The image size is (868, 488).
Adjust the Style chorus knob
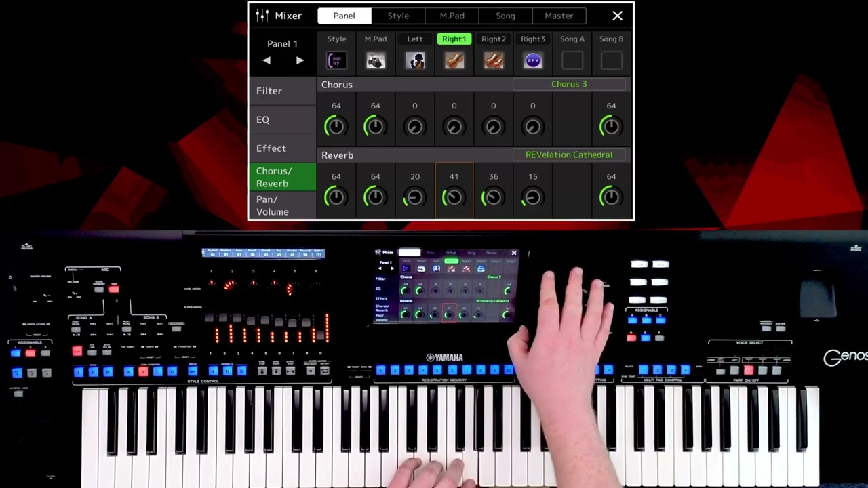[x=336, y=126]
